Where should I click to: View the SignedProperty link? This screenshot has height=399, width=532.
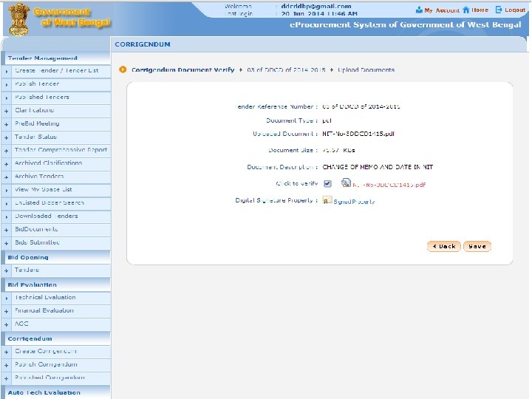354,202
